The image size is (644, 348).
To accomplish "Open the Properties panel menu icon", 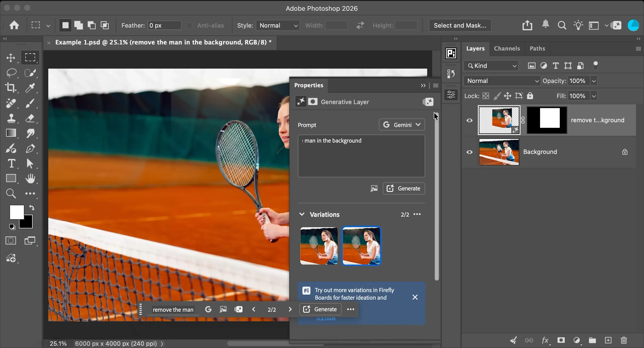I will tap(436, 86).
